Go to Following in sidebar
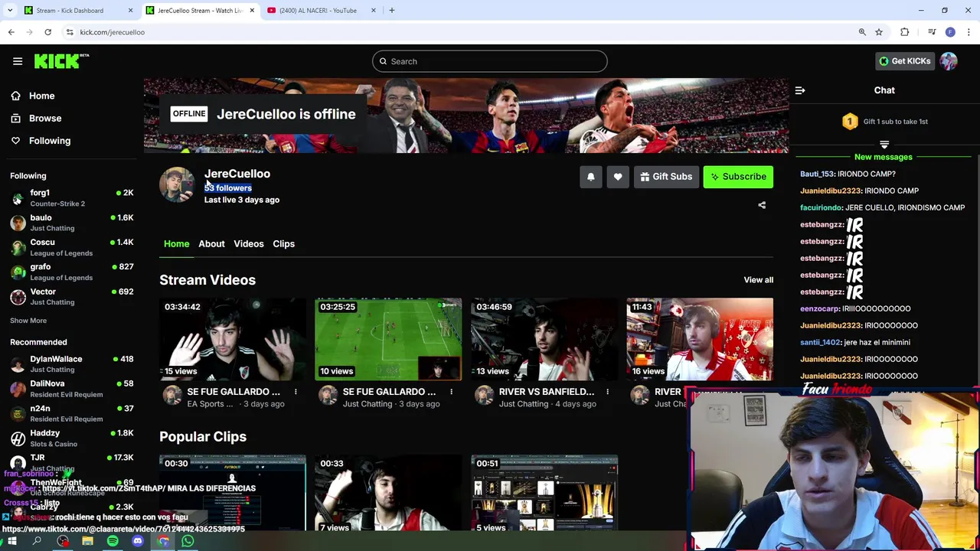The image size is (980, 551). point(50,141)
